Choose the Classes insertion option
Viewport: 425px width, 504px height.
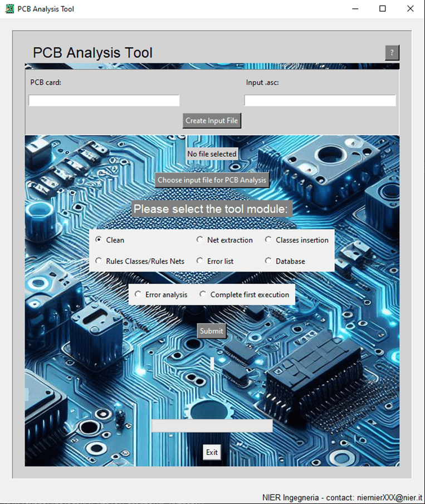(x=297, y=240)
